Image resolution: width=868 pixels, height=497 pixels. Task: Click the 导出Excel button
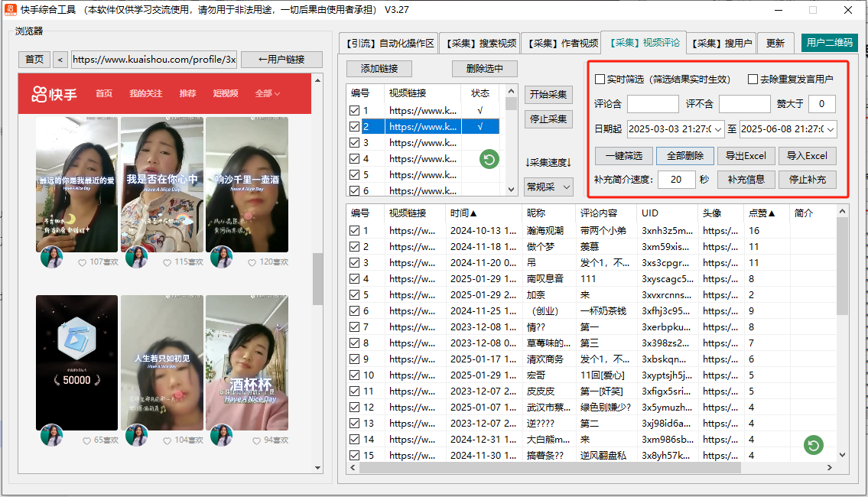coord(746,155)
